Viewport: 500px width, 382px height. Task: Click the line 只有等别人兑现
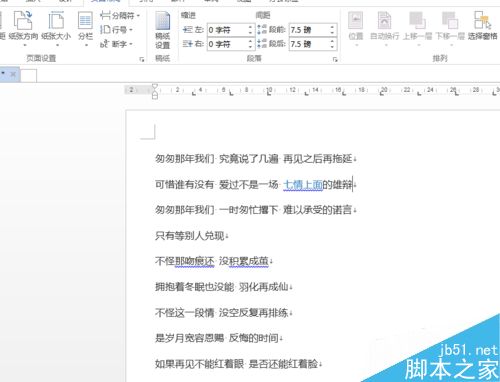tap(191, 236)
